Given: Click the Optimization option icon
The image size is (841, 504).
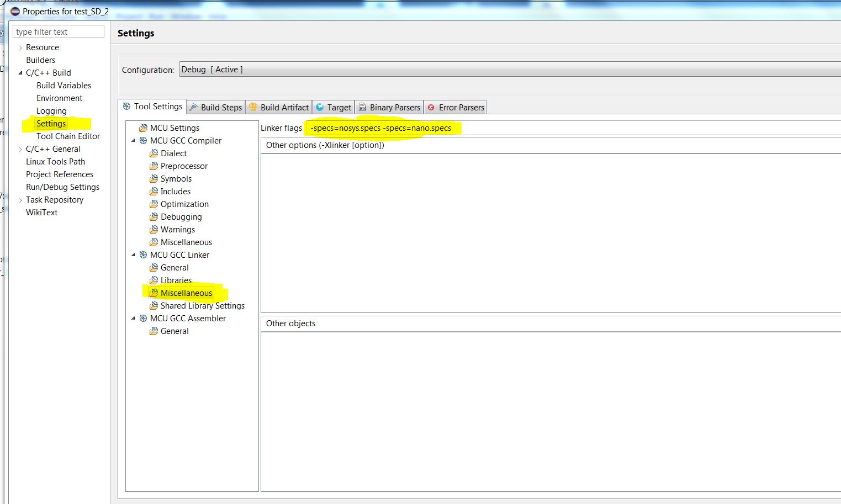Looking at the screenshot, I should (154, 204).
